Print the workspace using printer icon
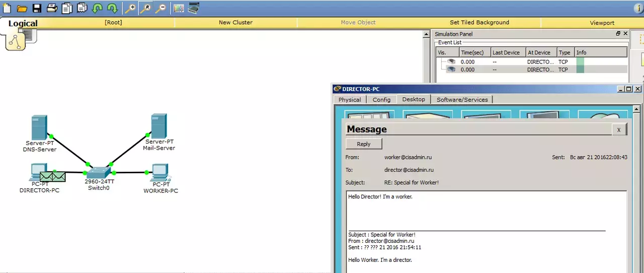This screenshot has height=273, width=644. 52,8
